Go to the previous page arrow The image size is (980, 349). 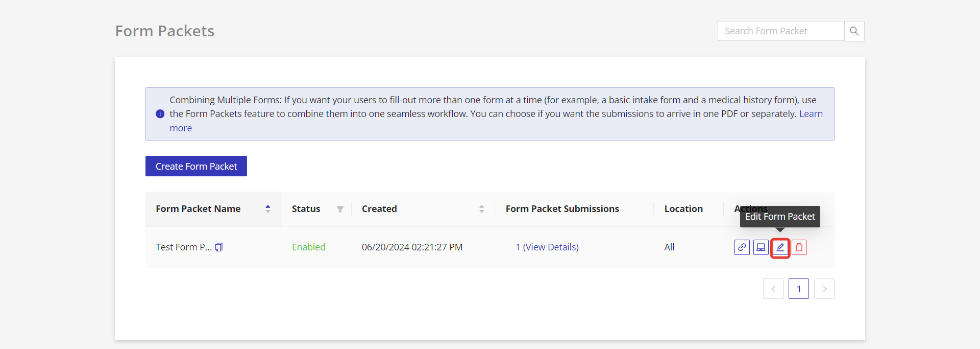(x=773, y=289)
